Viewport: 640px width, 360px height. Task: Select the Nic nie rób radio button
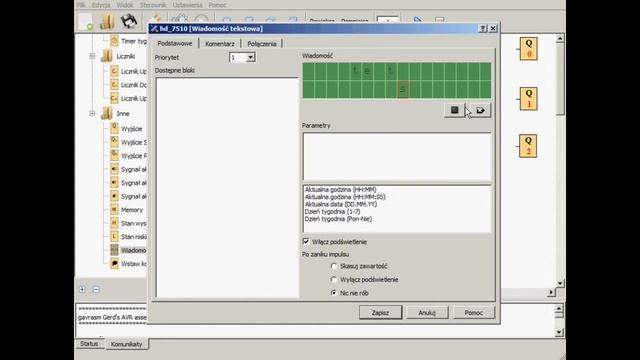tap(334, 293)
